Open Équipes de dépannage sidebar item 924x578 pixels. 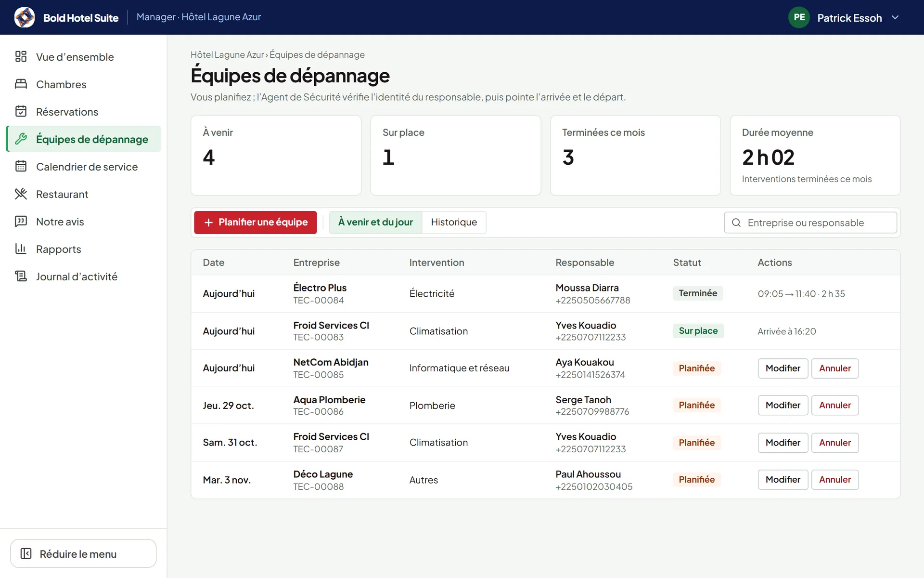pyautogui.click(x=84, y=139)
